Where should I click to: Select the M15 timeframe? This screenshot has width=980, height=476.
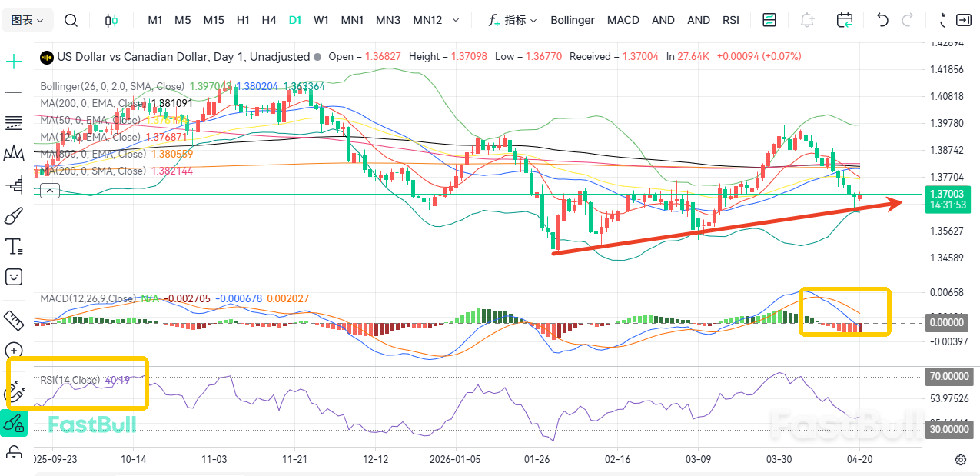point(214,20)
